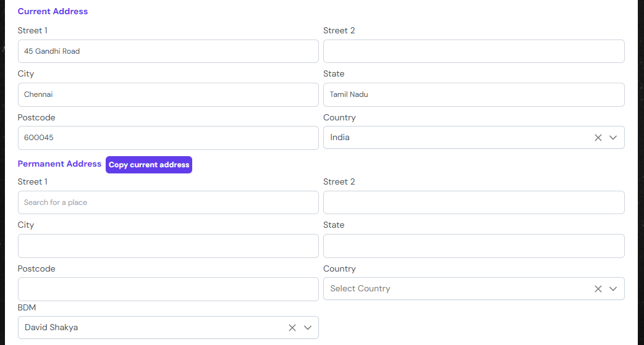This screenshot has width=644, height=345.
Task: Click the empty Permanent Address City field
Action: click(x=168, y=246)
